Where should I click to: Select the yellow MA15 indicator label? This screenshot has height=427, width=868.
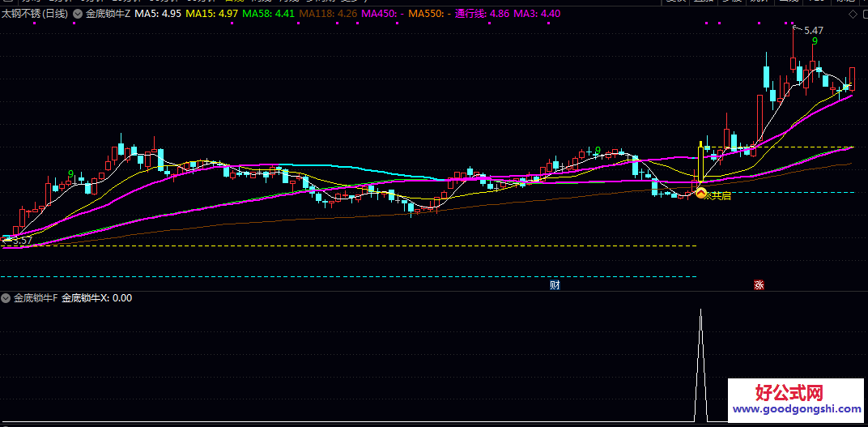[x=211, y=14]
